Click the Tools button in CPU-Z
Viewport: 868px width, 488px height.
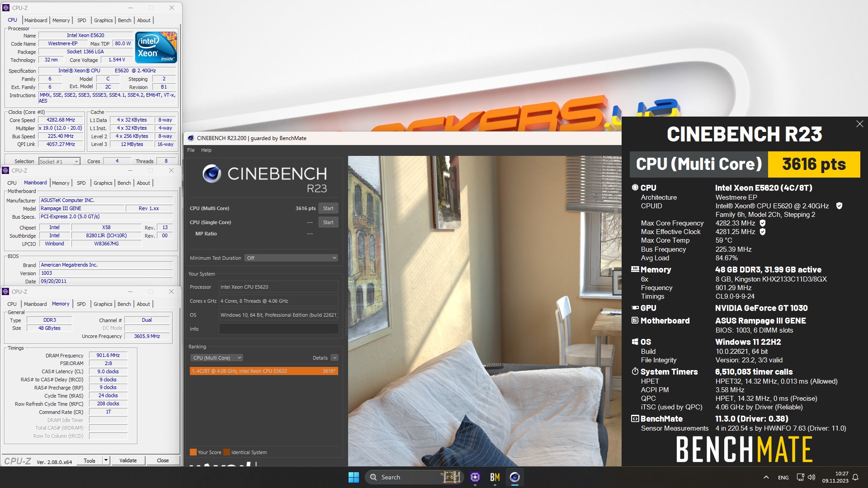(90, 460)
